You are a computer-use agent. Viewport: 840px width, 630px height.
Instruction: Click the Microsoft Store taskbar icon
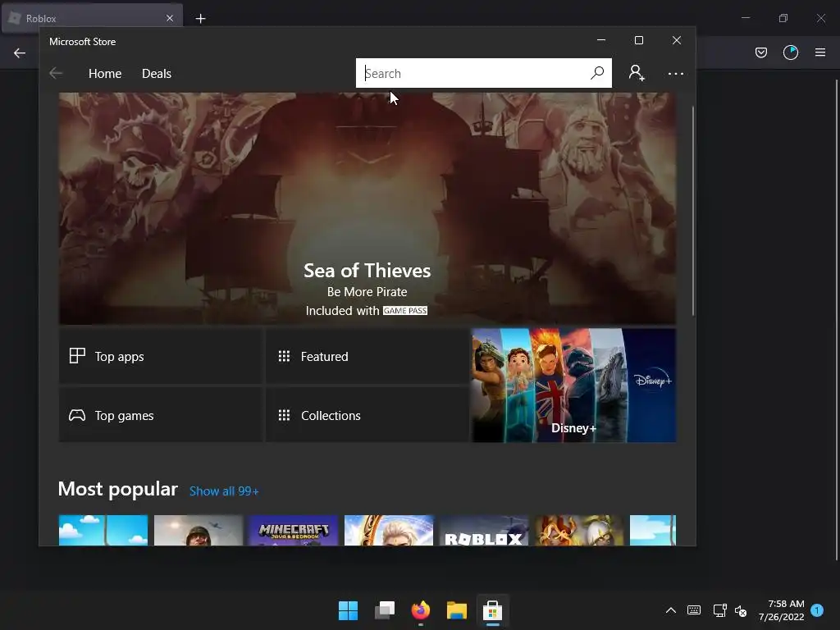tap(493, 610)
